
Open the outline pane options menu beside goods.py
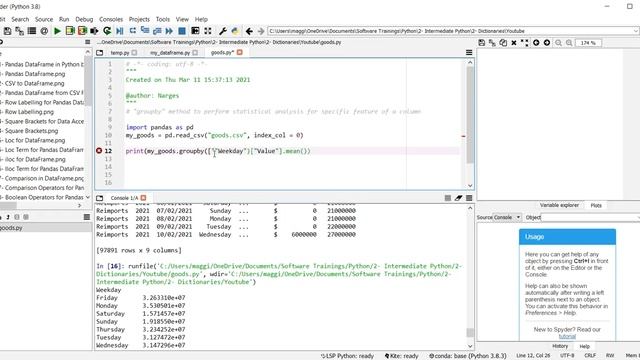pyautogui.click(x=87, y=217)
